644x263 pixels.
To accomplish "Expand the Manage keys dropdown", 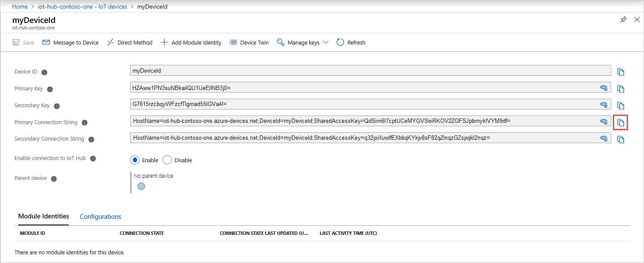I will pos(303,42).
